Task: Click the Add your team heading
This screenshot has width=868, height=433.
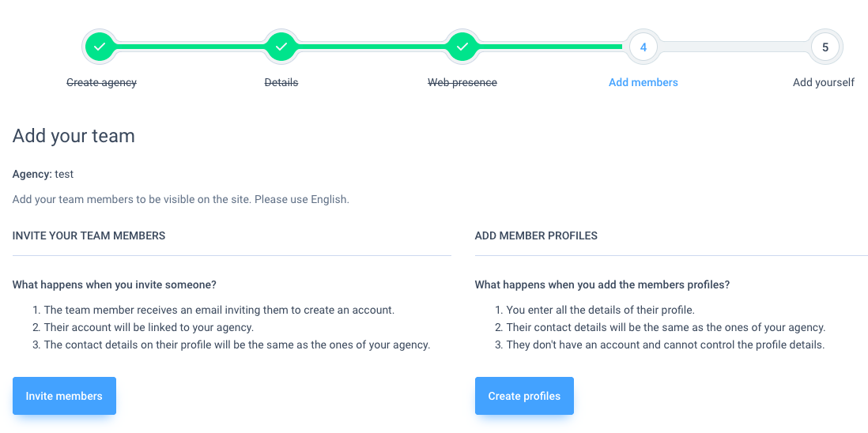Action: tap(74, 135)
